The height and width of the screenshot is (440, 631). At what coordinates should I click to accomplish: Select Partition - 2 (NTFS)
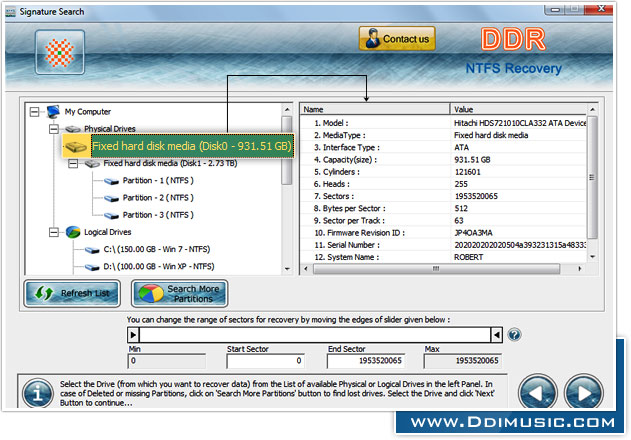point(158,198)
